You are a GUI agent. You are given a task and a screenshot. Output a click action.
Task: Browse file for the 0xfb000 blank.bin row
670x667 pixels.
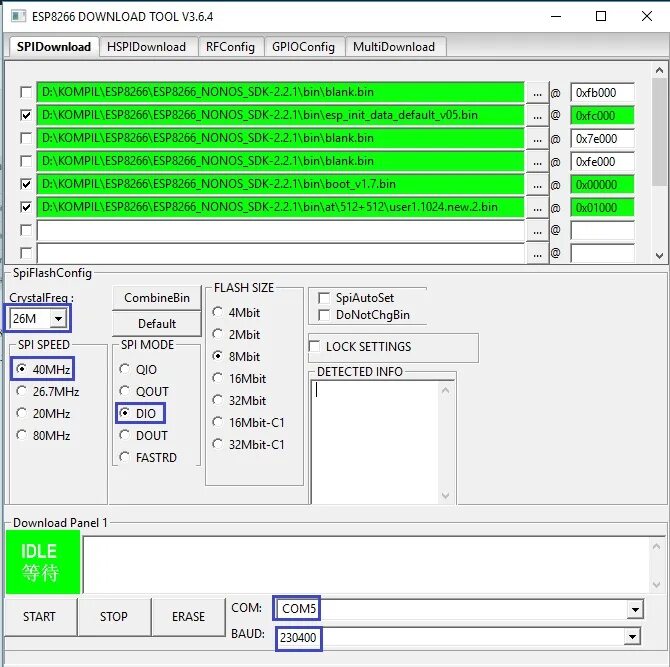538,93
